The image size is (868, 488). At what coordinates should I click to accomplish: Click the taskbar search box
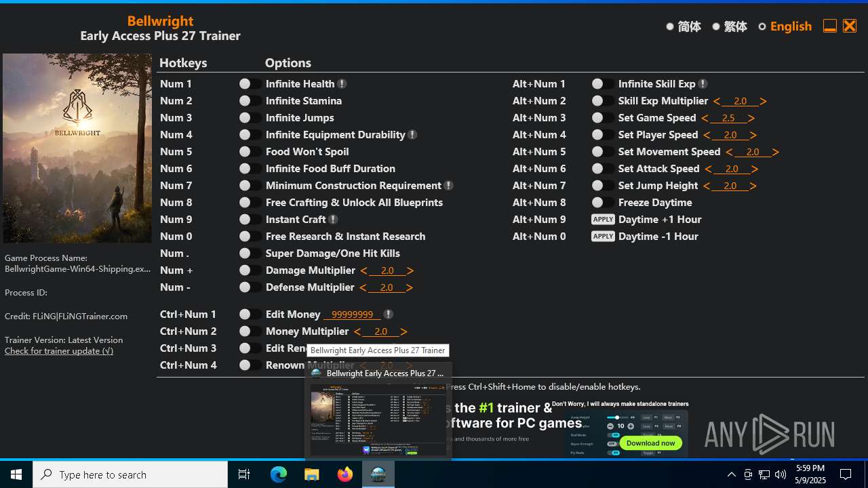(x=130, y=474)
